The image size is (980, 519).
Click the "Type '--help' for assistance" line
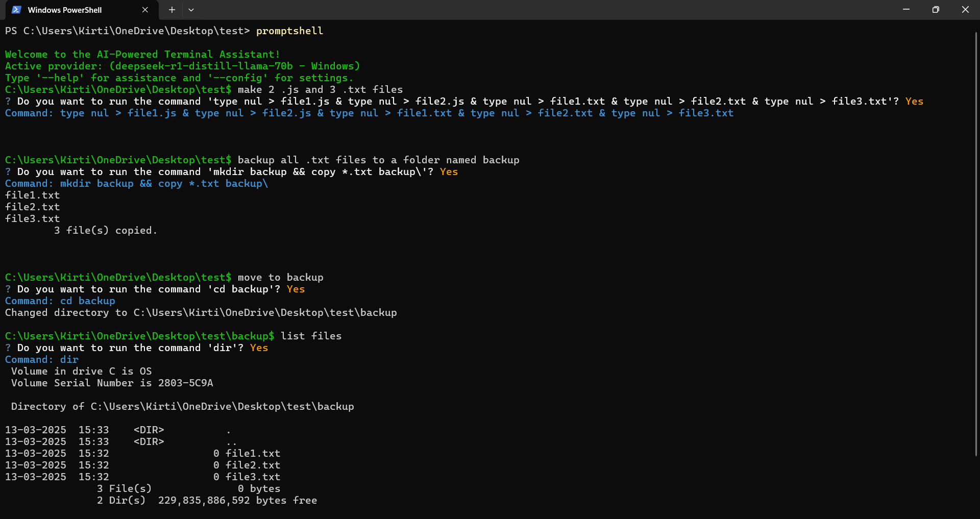[x=179, y=78]
